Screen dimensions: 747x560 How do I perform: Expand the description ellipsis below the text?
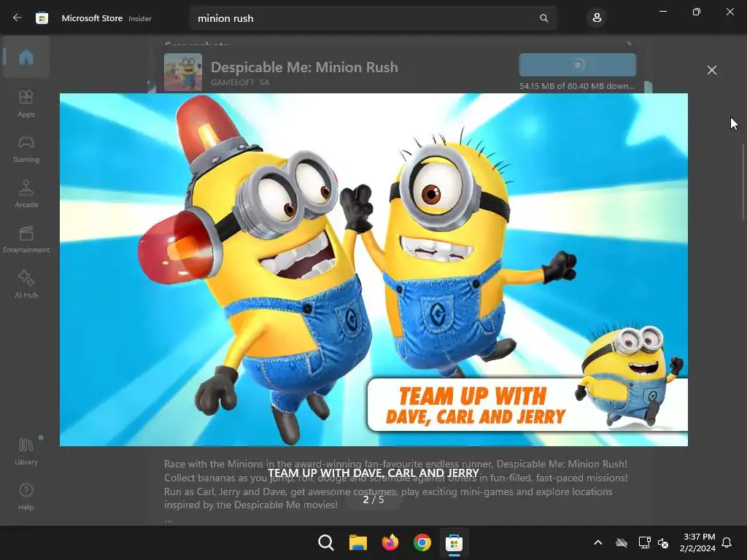pos(169,521)
